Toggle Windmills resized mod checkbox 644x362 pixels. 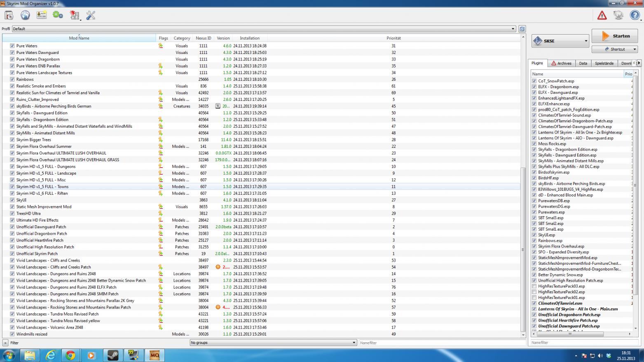[12, 334]
